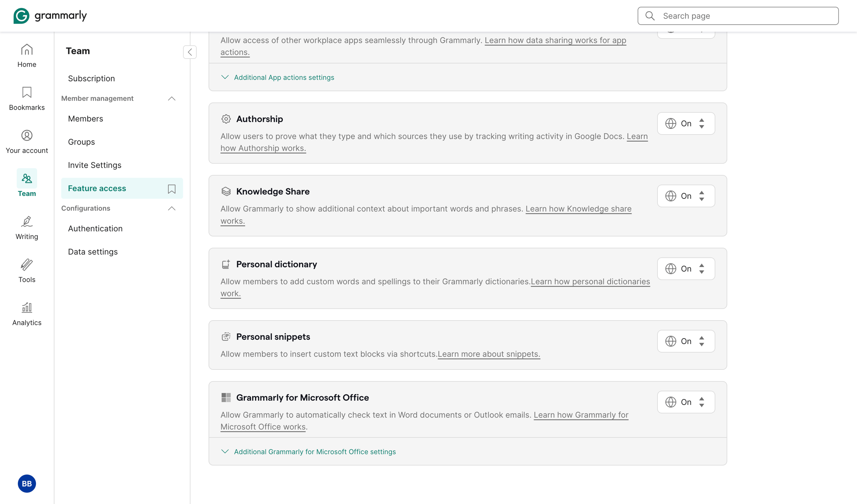Click globe icon in Microsoft Office selector
The height and width of the screenshot is (504, 857).
671,402
